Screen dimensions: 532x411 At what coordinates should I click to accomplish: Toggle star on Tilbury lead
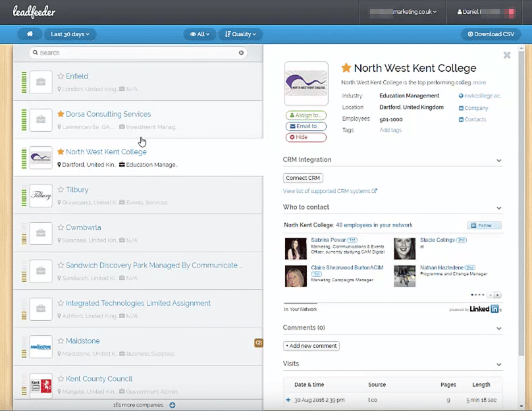[x=61, y=190]
